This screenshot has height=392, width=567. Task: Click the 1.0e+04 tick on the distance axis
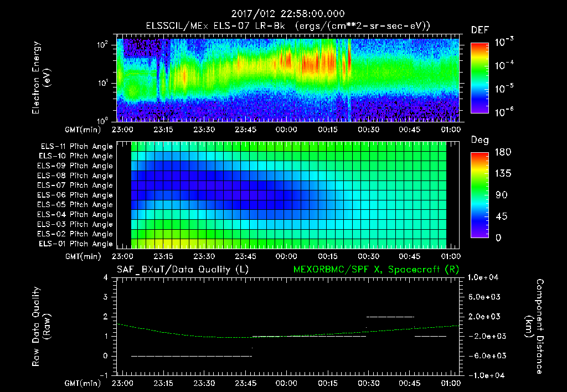pos(483,278)
